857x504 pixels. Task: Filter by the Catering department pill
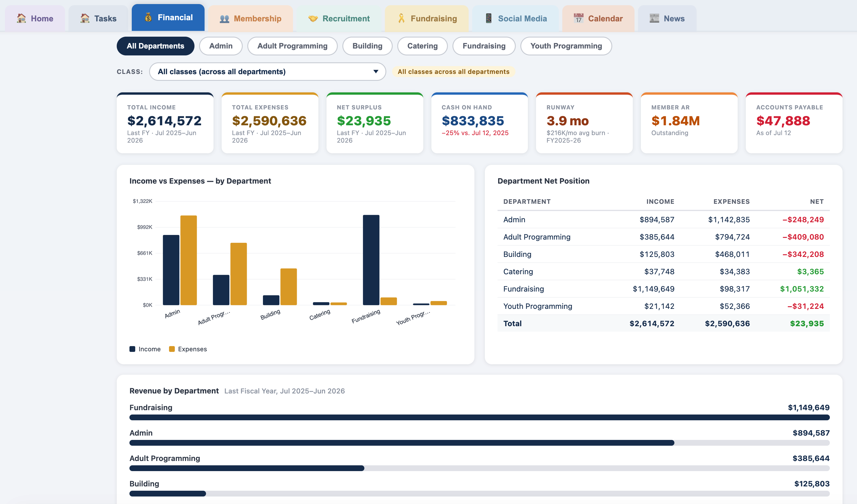coord(422,46)
